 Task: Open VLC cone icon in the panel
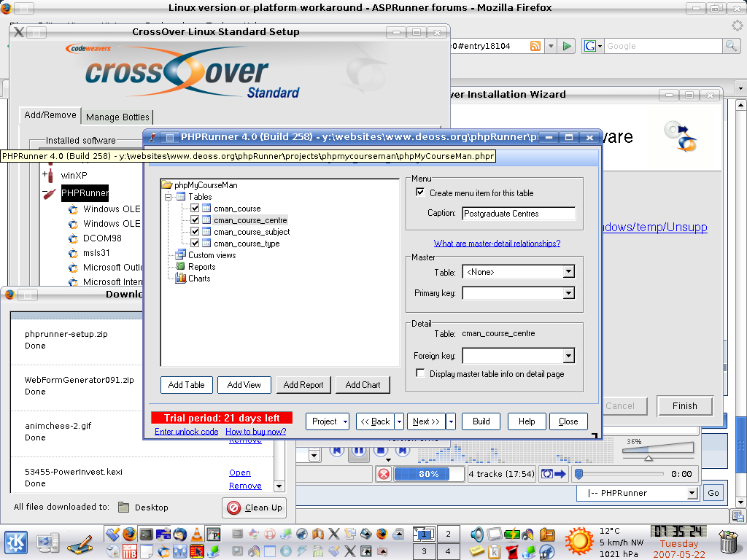(x=197, y=534)
